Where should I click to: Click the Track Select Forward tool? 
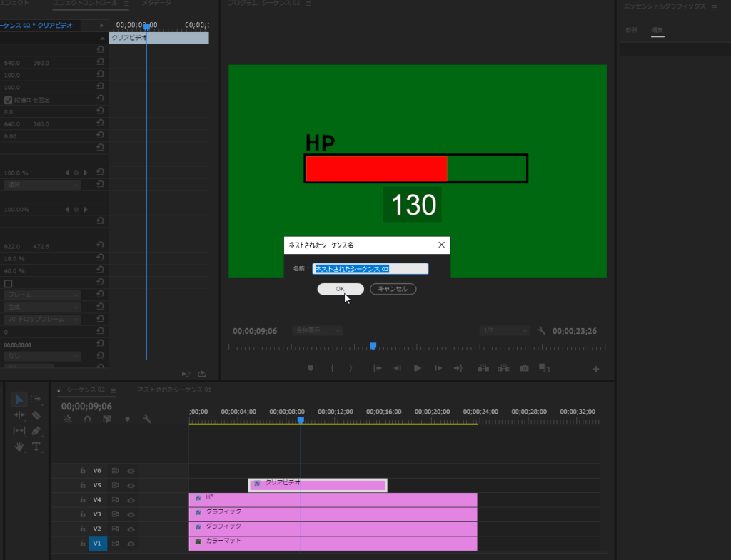click(x=36, y=399)
